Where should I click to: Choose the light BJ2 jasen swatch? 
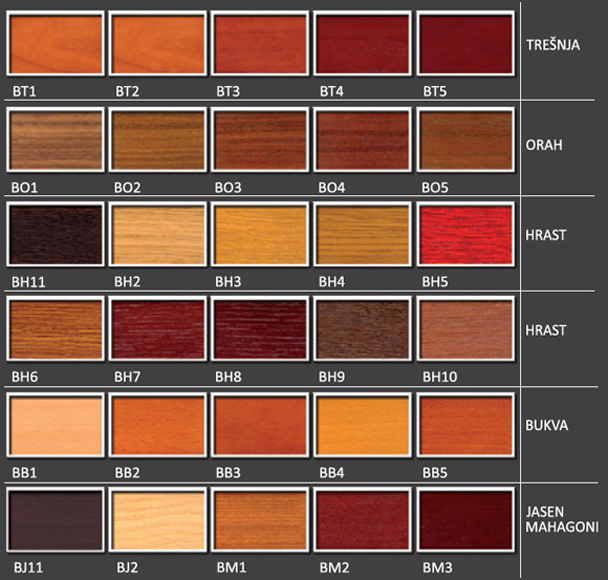coord(158,523)
